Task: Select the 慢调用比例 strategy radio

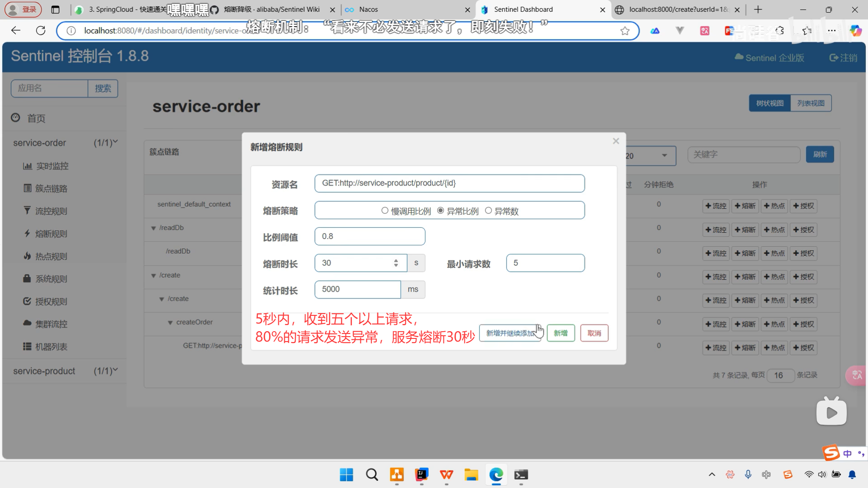Action: click(x=385, y=211)
